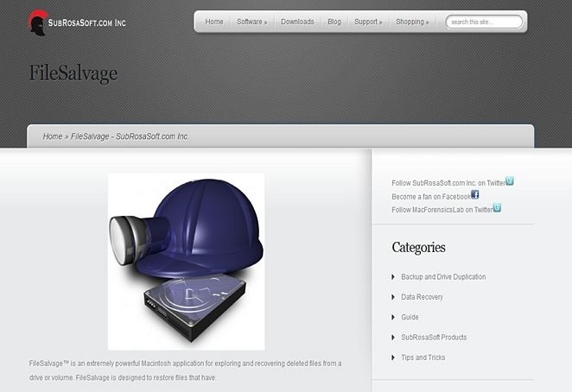
Task: Click the search this site field
Action: click(484, 22)
